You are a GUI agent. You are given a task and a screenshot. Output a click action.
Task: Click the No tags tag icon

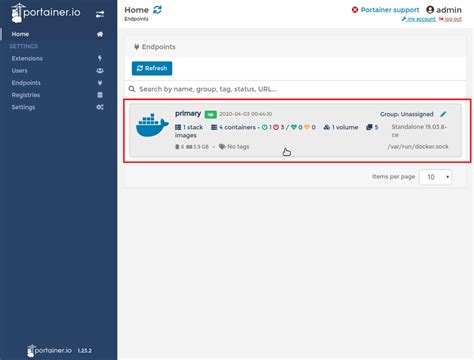pyautogui.click(x=222, y=147)
